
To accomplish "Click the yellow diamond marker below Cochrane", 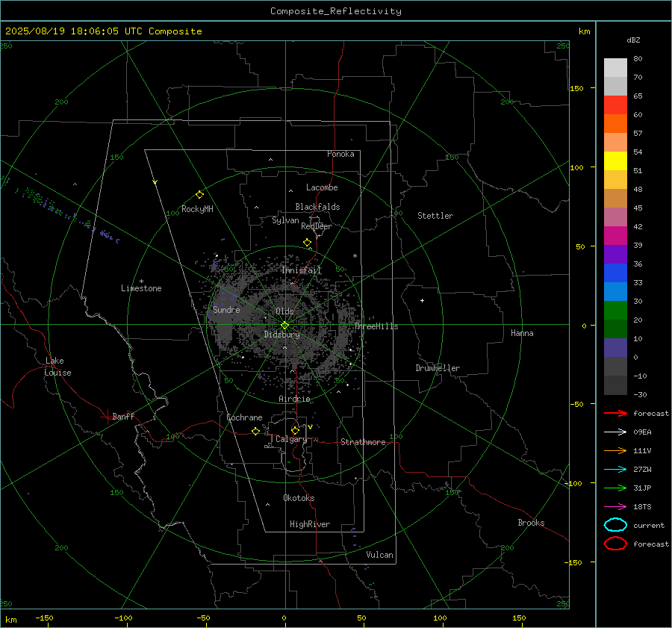I will pos(256,432).
